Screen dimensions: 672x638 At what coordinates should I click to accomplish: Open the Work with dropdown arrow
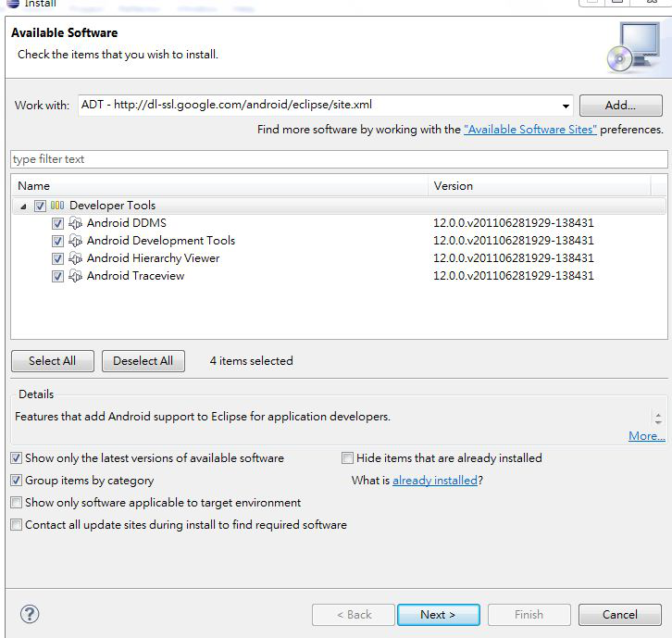click(x=566, y=106)
